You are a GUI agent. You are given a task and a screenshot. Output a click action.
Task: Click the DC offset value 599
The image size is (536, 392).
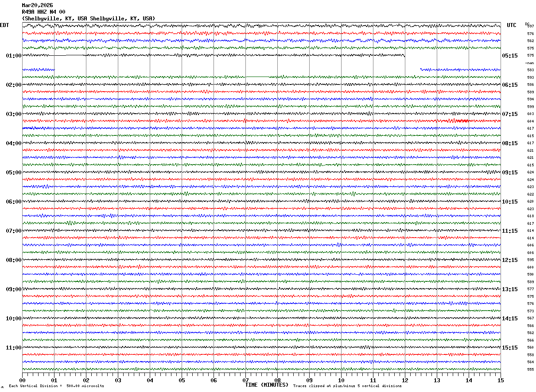[530, 107]
